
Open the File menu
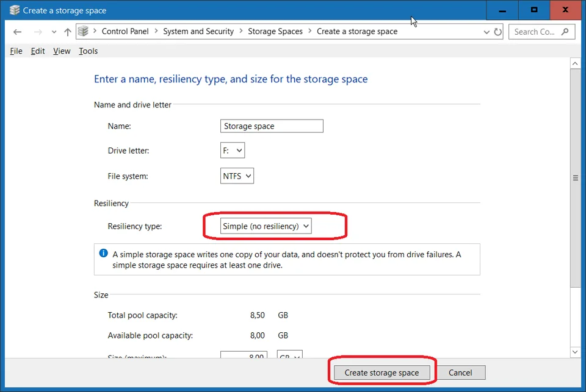[x=16, y=51]
